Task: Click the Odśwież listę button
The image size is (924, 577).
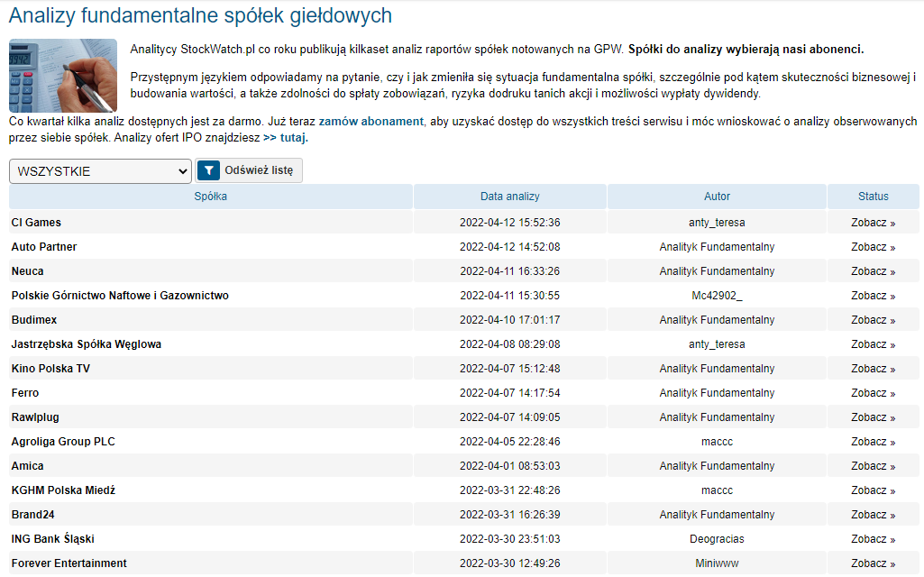Action: 249,170
